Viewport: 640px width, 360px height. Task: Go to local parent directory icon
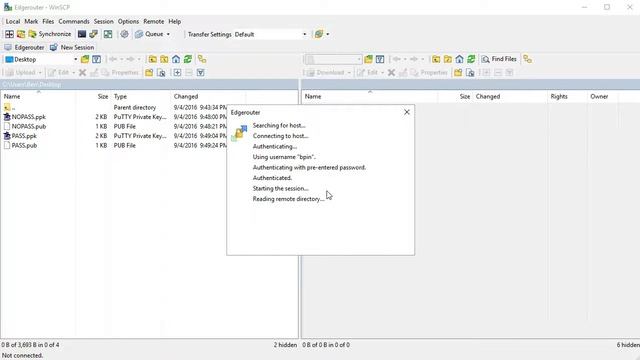[153, 60]
